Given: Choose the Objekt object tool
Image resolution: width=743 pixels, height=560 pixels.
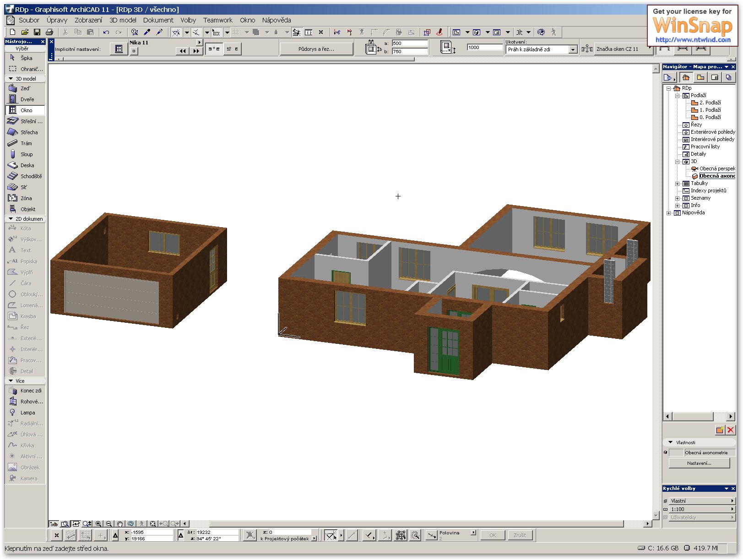Looking at the screenshot, I should [25, 209].
